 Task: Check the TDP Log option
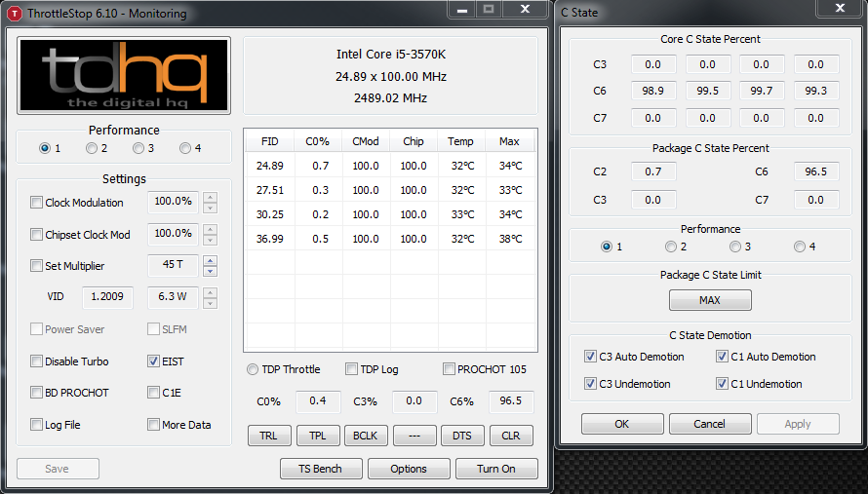(351, 369)
